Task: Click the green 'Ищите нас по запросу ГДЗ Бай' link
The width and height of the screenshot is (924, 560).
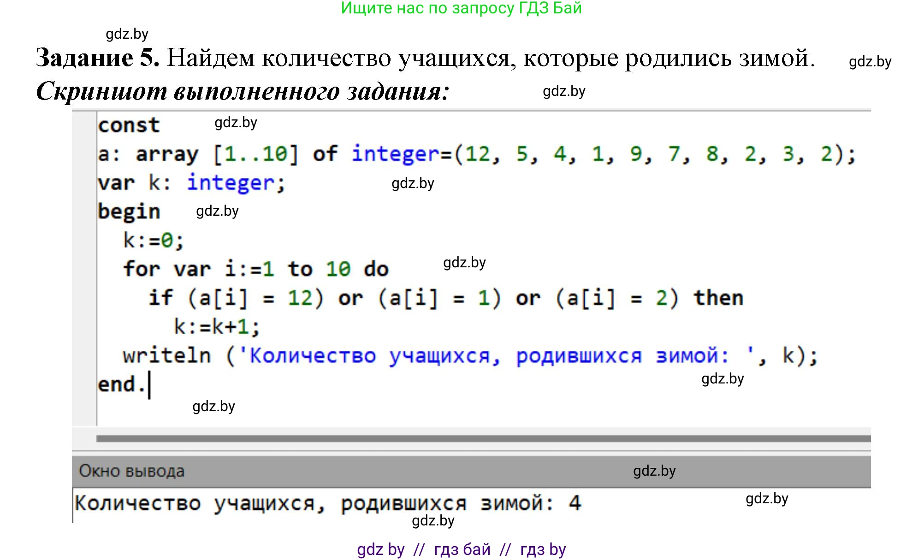Action: click(x=461, y=8)
